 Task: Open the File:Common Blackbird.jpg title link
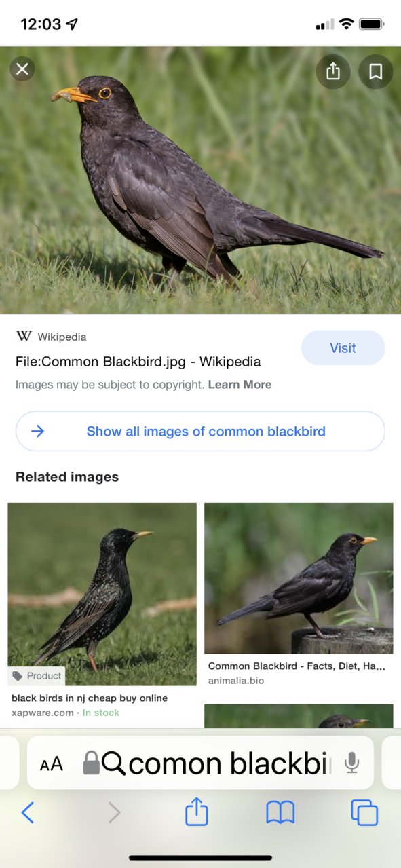pyautogui.click(x=138, y=362)
